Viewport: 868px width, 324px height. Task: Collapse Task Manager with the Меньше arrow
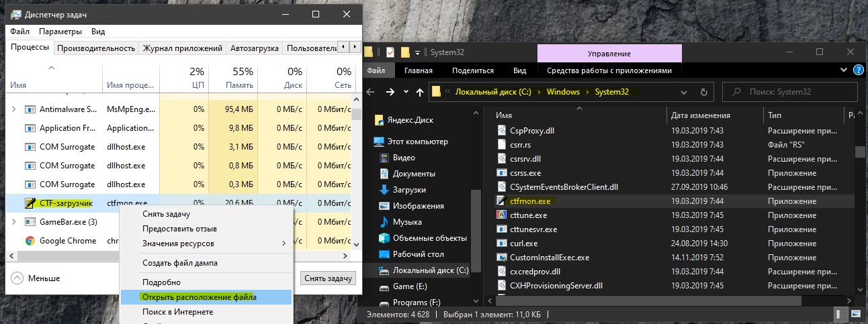point(17,278)
